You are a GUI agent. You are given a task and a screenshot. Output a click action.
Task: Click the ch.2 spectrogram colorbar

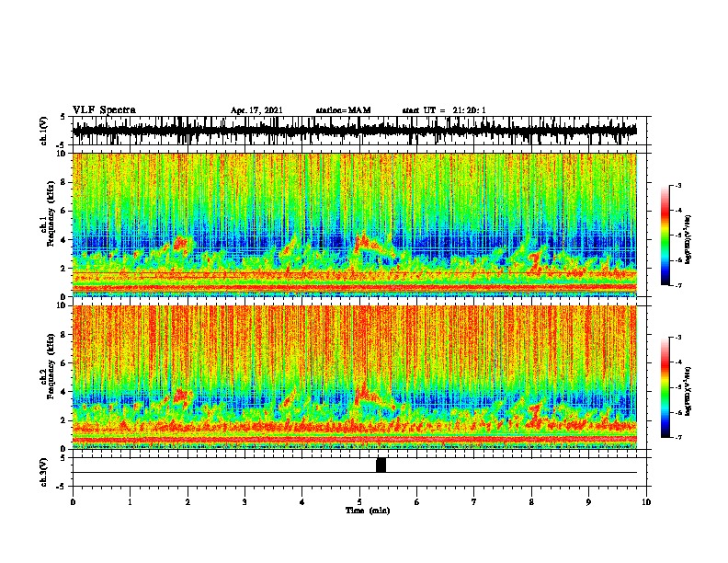(x=665, y=387)
